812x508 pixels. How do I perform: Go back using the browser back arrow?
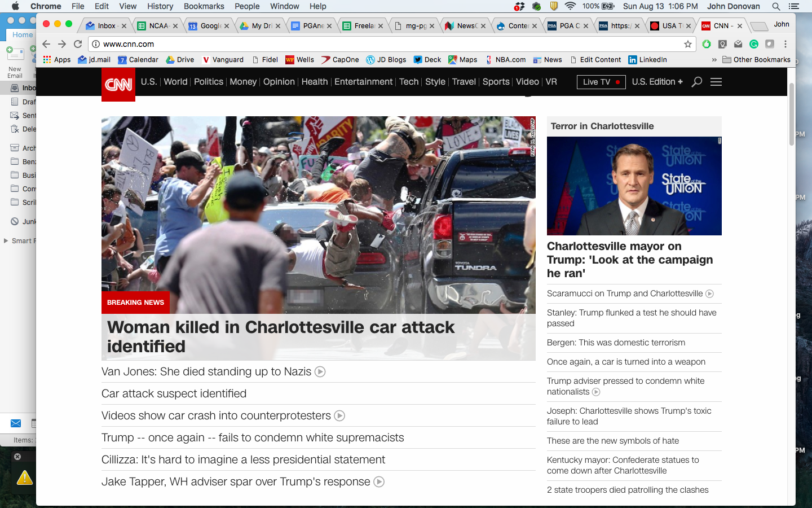click(46, 44)
